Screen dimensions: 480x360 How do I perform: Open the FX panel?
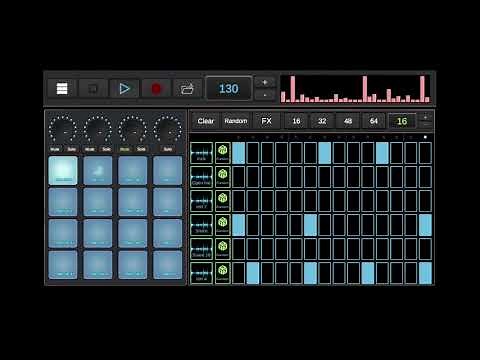tap(266, 121)
